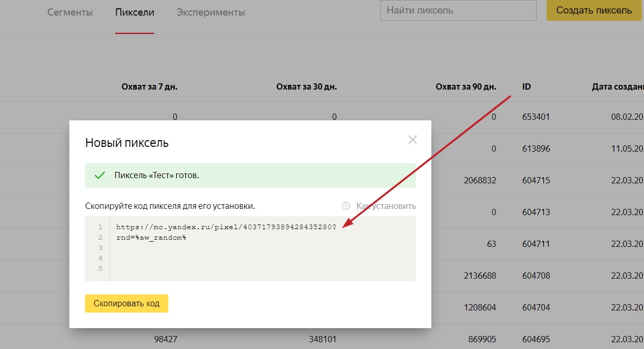
Task: Select the pixel ID 653401 cell
Action: 536,117
